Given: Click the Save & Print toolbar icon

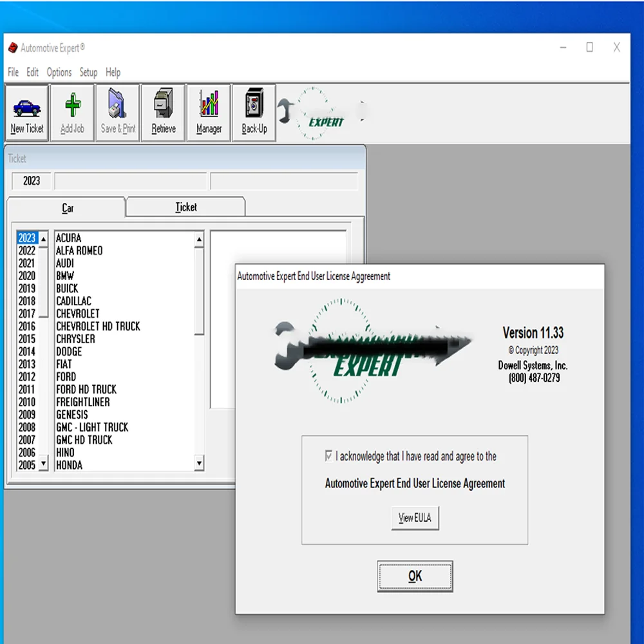Looking at the screenshot, I should point(118,113).
